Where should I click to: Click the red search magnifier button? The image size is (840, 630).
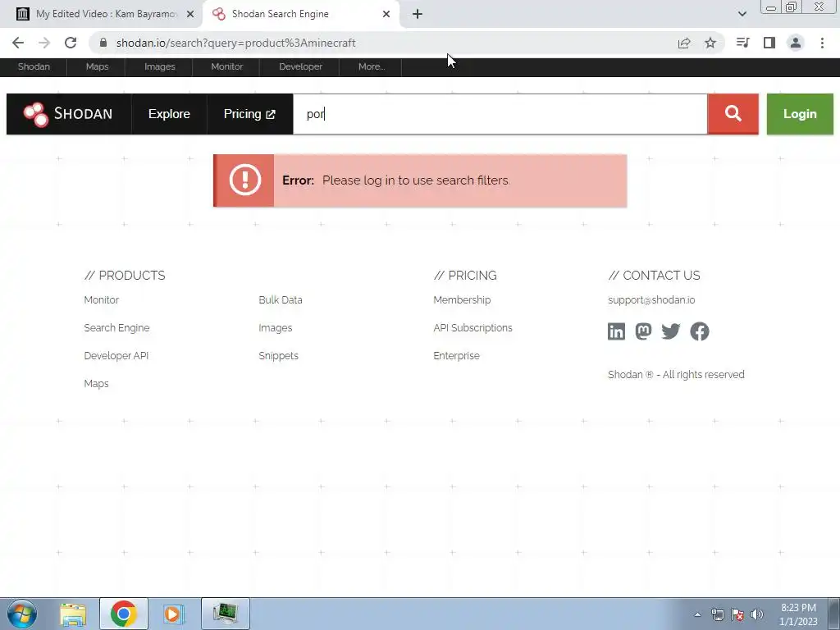[733, 113]
